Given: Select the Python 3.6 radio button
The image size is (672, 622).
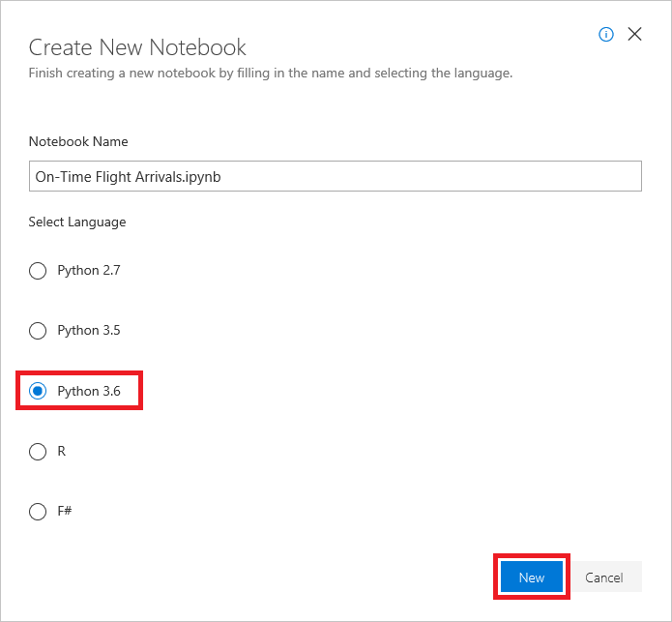Looking at the screenshot, I should click(38, 391).
